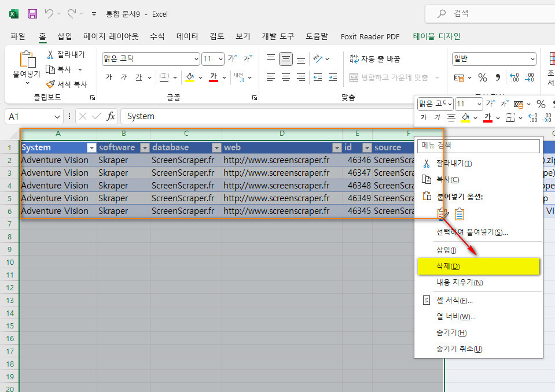Open the number format dropdown 일반
555x392 pixels.
(x=532, y=59)
